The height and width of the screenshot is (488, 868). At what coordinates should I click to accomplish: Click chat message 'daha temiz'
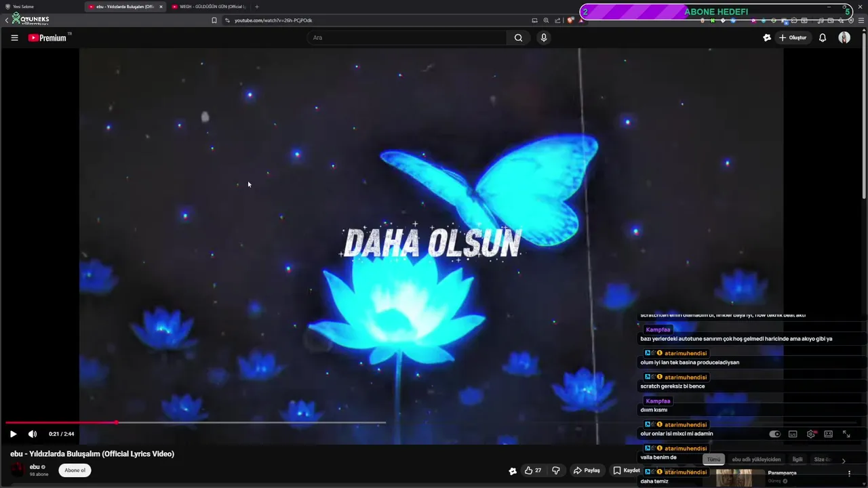[x=654, y=481]
